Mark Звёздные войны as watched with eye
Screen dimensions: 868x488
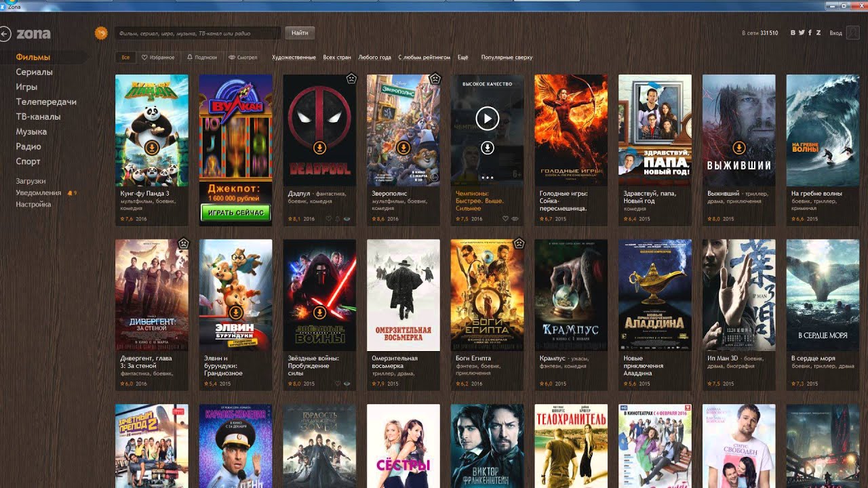[x=347, y=384]
